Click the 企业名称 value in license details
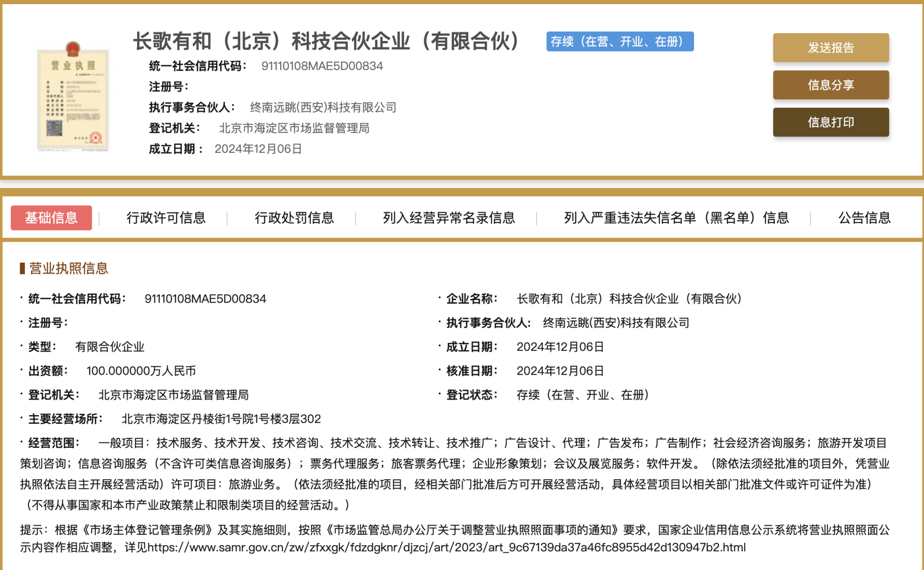This screenshot has width=924, height=570. (629, 299)
